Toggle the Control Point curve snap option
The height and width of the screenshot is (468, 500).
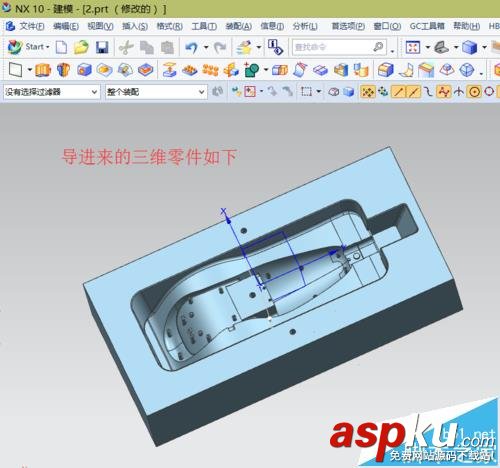point(428,91)
